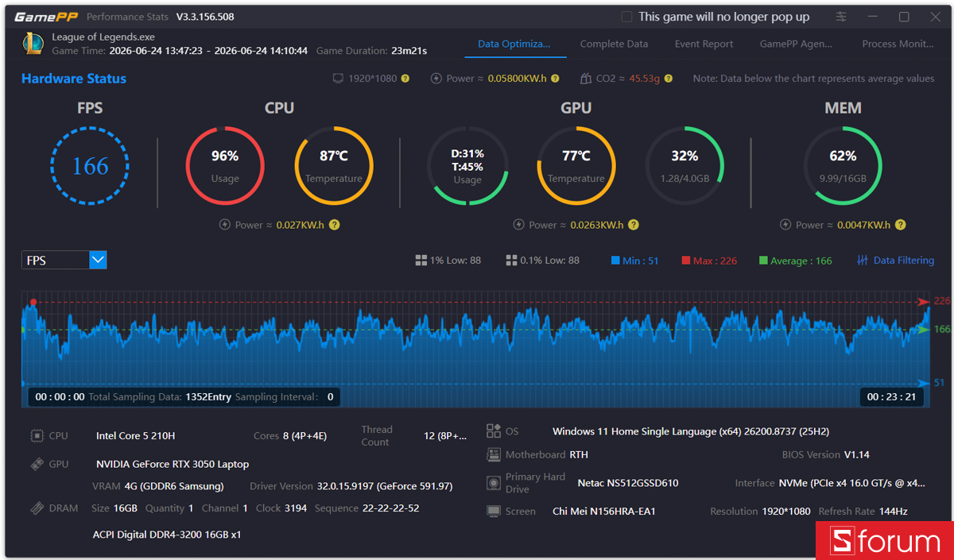Click the total power lightning icon at top
This screenshot has height=560, width=954.
coord(436,79)
